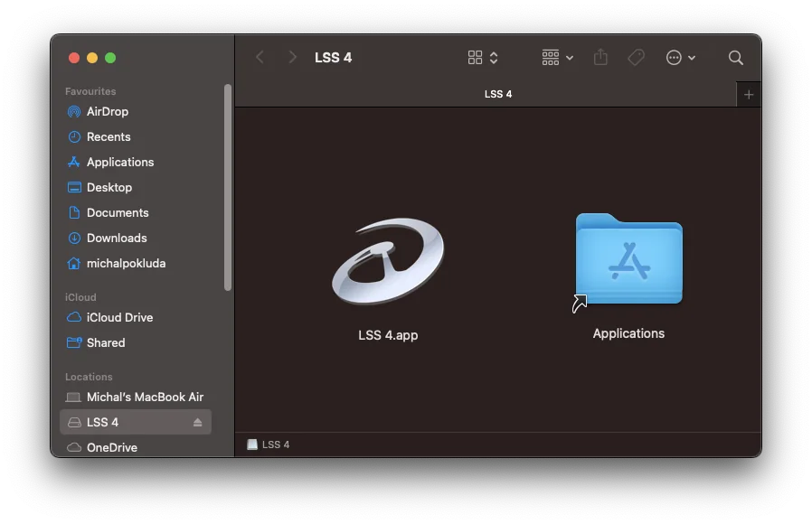Click the Applications shortcut name label

coord(628,333)
